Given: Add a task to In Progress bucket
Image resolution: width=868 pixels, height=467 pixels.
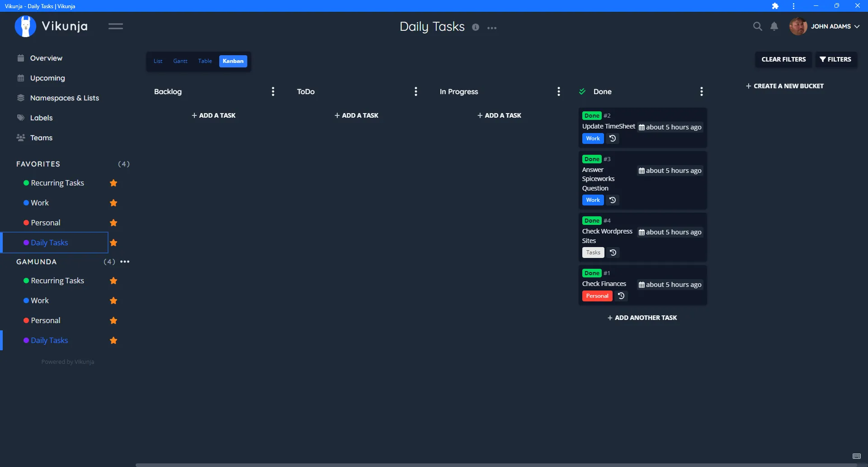Looking at the screenshot, I should coord(500,115).
